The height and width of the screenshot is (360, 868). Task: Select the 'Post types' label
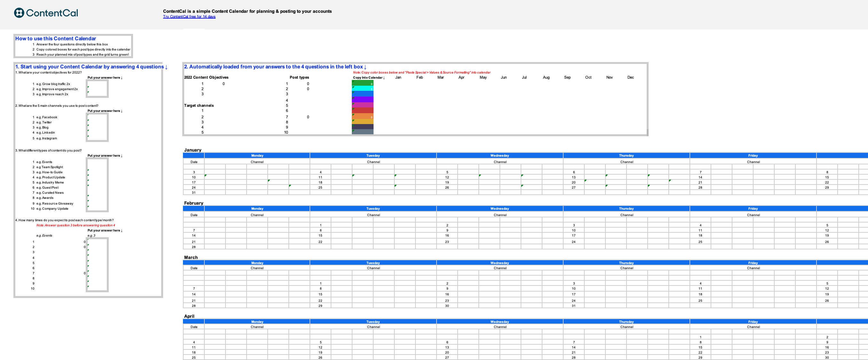pyautogui.click(x=299, y=77)
